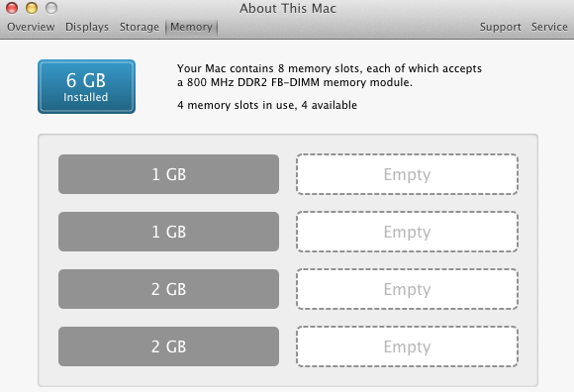Screen dimensions: 574x392
Task: Click the Empty slot beside the upper 2 GB module
Action: (x=407, y=289)
